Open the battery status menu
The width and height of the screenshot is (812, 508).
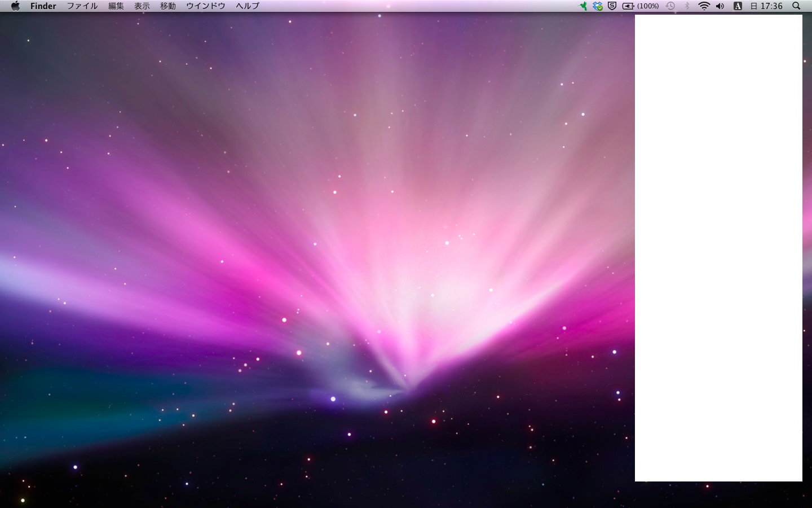(628, 6)
